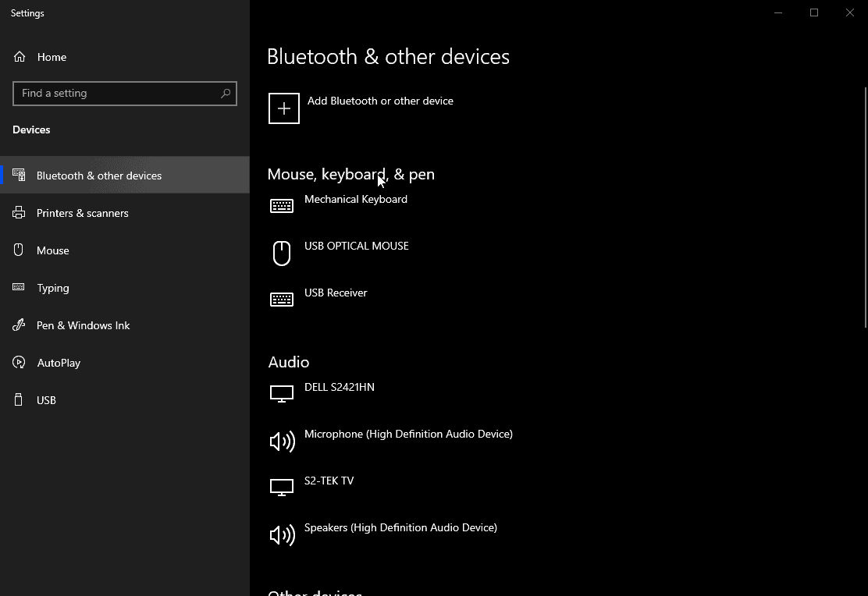Click the search magnifier icon
Screen dimensions: 868x596
[x=226, y=94]
